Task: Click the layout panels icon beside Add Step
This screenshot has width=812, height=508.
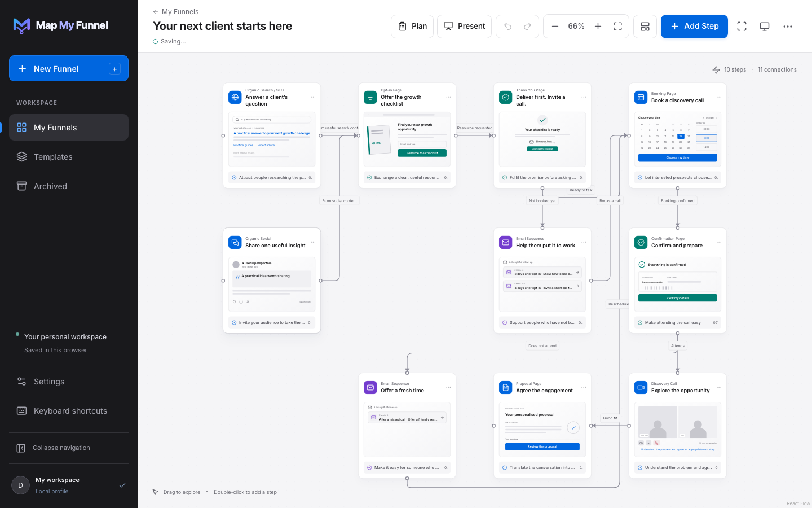Action: pyautogui.click(x=645, y=27)
